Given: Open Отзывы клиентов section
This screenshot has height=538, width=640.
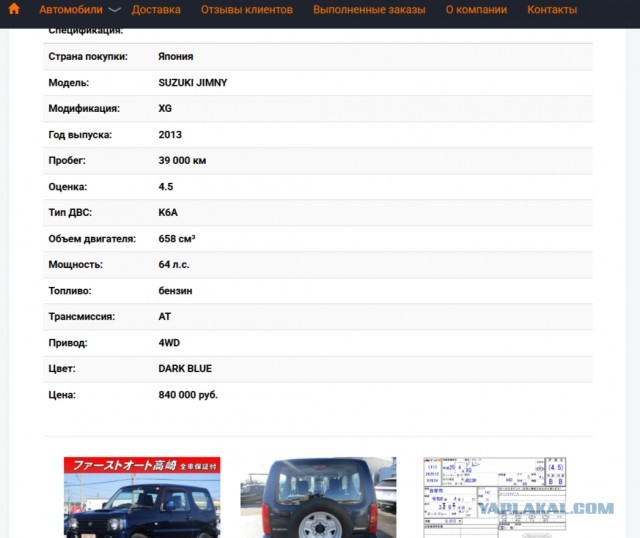Looking at the screenshot, I should tap(247, 9).
